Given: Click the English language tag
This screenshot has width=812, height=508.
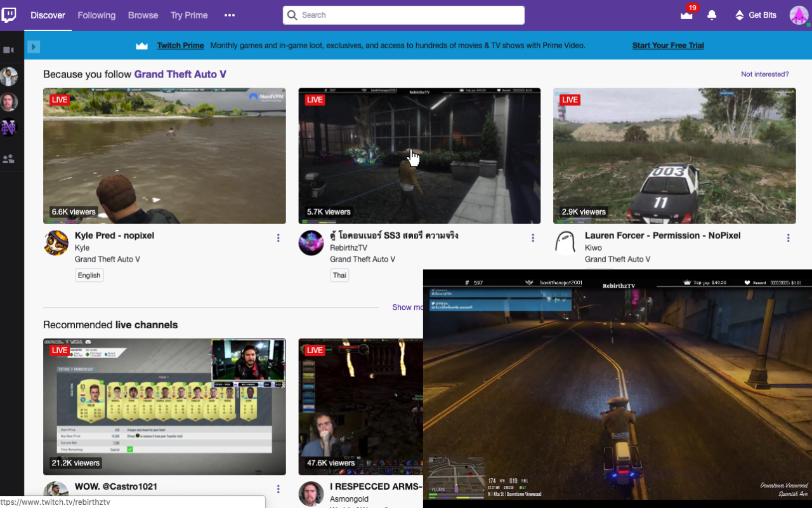Looking at the screenshot, I should click(x=89, y=275).
